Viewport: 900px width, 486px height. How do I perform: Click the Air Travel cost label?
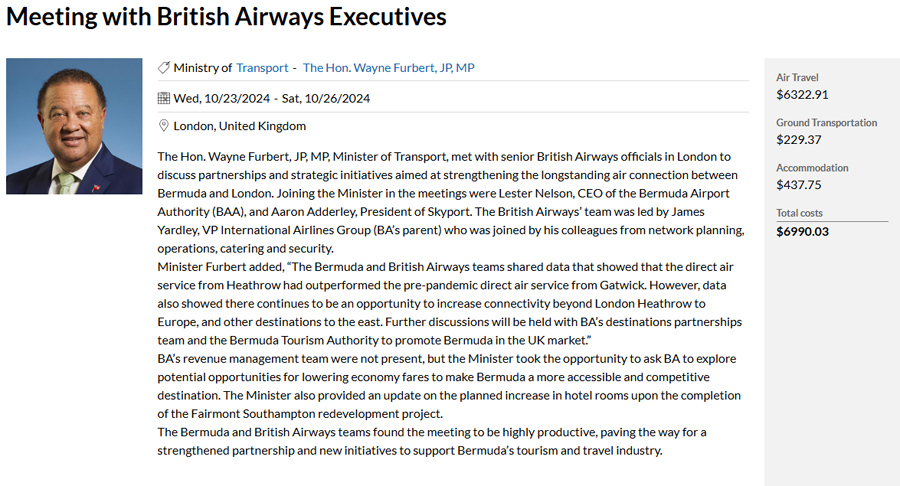click(x=797, y=78)
